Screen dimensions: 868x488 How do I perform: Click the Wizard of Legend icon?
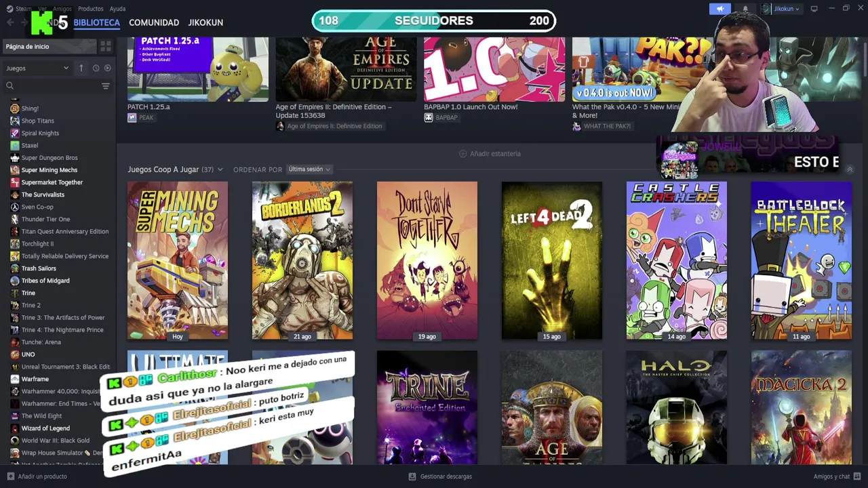(x=15, y=428)
